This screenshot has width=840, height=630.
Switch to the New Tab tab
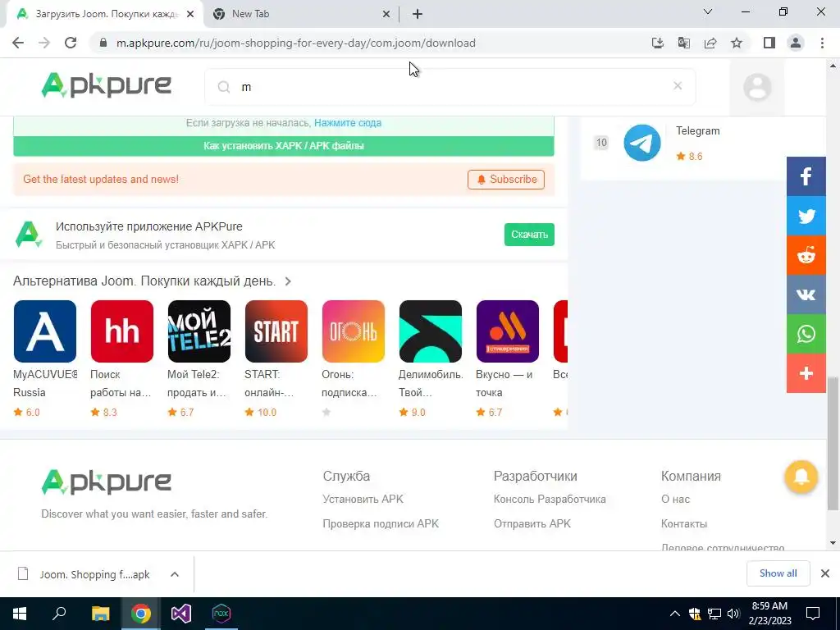pos(300,14)
